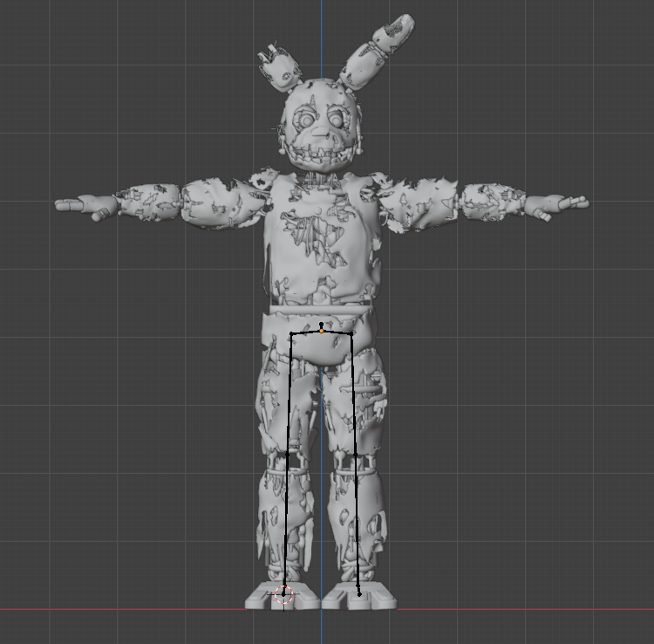
Task: Select the thigh bone above the 3D cursor
Action: pos(289,394)
